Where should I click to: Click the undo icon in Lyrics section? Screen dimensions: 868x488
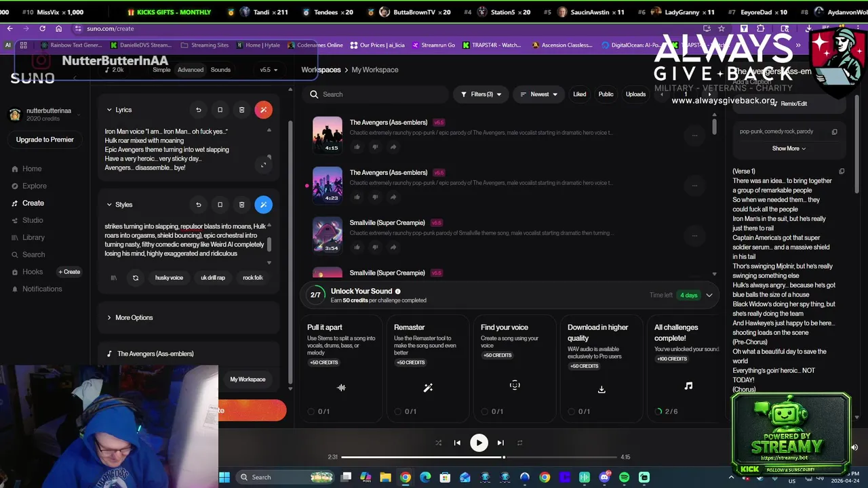pyautogui.click(x=198, y=110)
